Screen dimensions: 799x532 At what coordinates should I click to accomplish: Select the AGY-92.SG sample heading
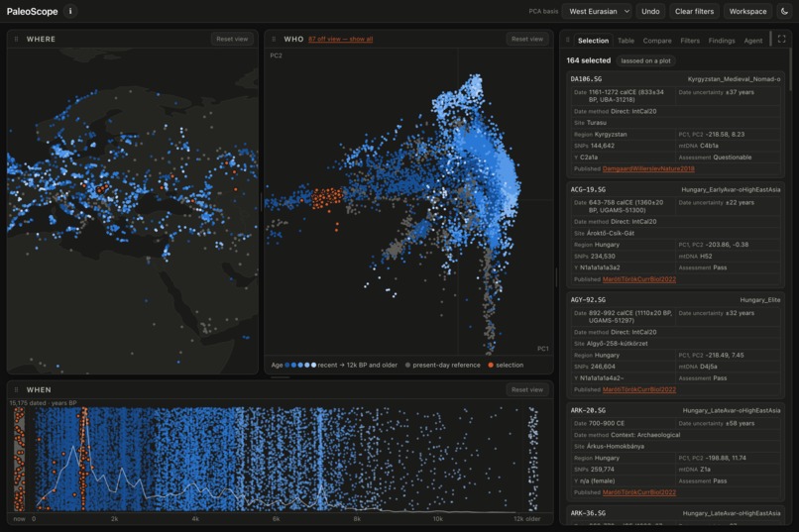point(588,300)
